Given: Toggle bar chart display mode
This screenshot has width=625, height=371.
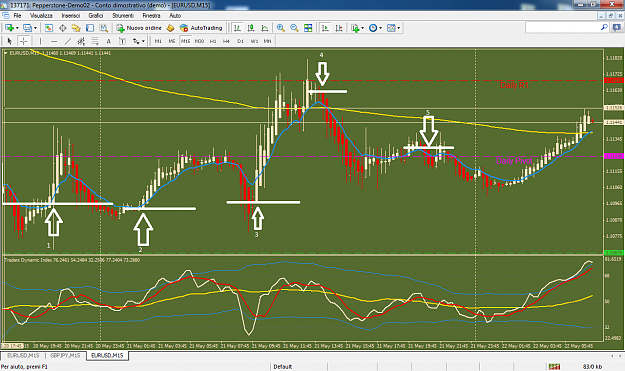Looking at the screenshot, I should click(x=237, y=28).
